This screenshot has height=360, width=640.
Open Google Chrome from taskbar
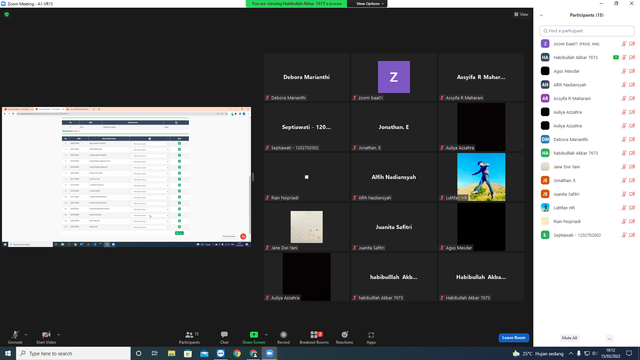(x=237, y=353)
